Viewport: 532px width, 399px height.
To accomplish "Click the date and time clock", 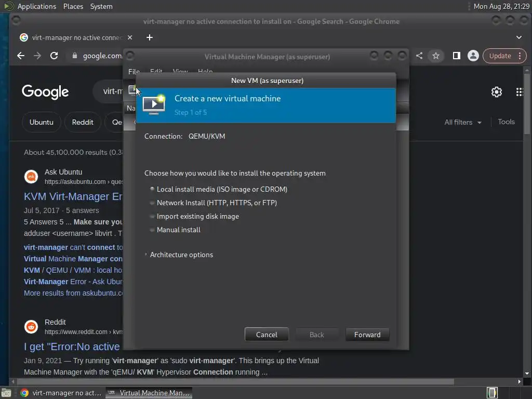I will [501, 6].
